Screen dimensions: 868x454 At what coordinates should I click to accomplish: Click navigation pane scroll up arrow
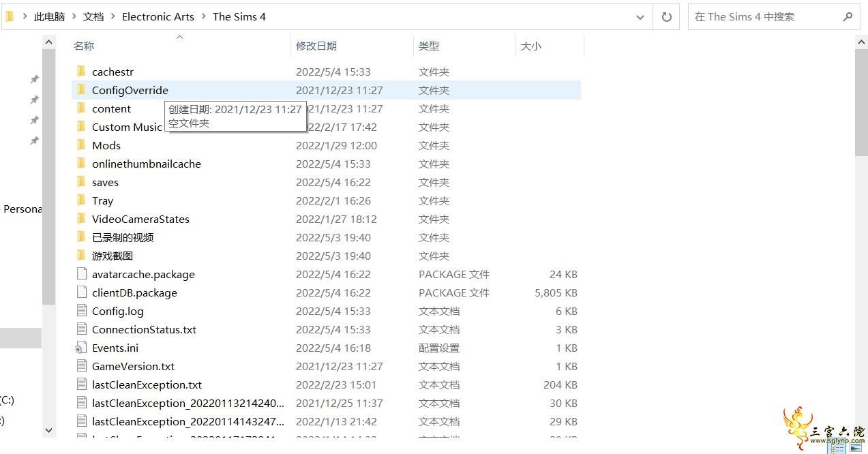click(48, 42)
